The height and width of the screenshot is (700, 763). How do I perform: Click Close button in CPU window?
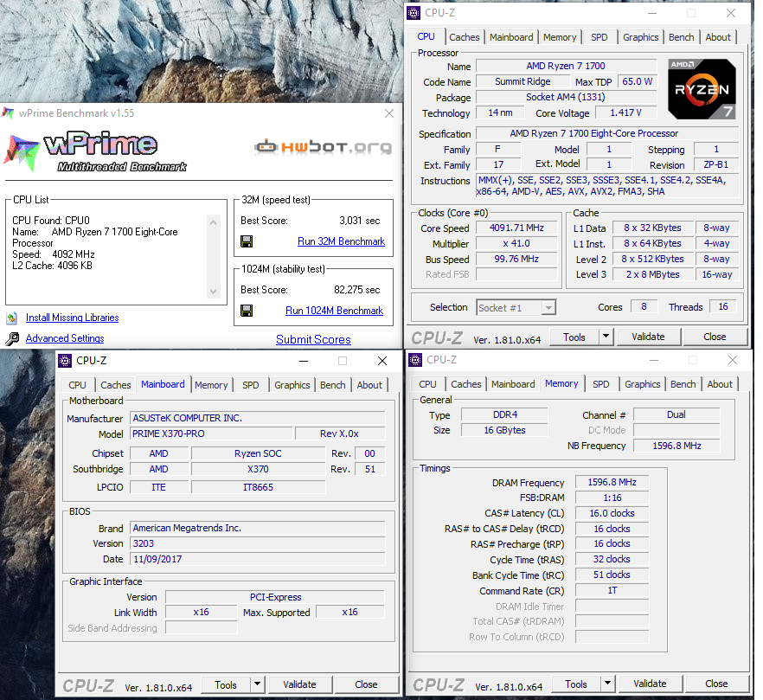click(x=715, y=337)
